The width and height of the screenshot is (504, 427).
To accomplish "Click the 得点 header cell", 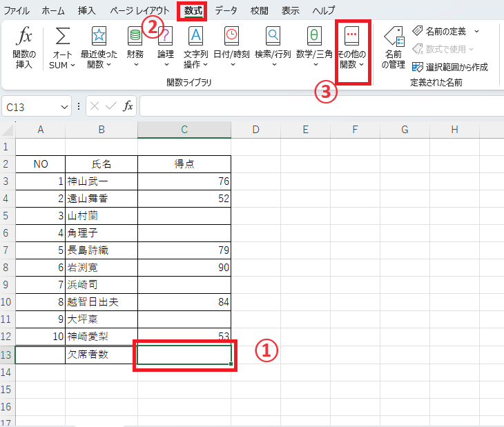I will coord(184,164).
